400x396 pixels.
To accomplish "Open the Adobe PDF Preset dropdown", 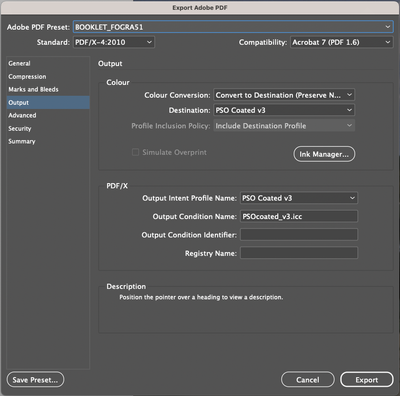I will click(x=233, y=27).
